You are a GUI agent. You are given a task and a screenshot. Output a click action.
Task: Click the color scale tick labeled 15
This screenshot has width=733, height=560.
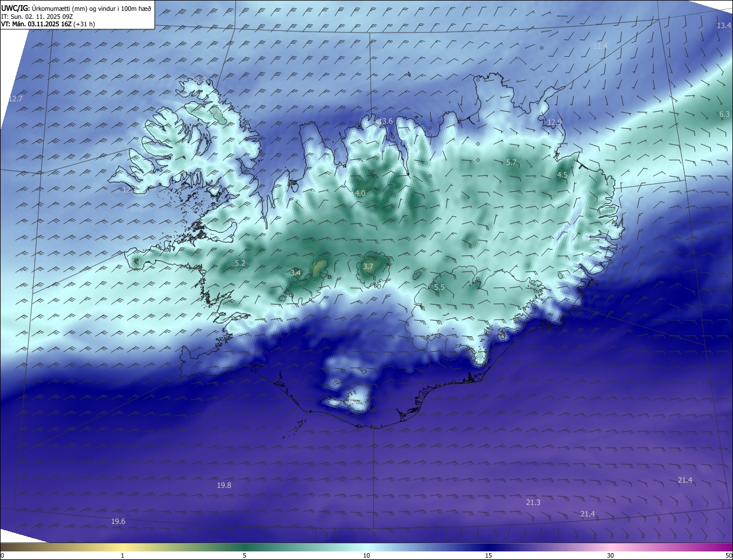pyautogui.click(x=488, y=556)
